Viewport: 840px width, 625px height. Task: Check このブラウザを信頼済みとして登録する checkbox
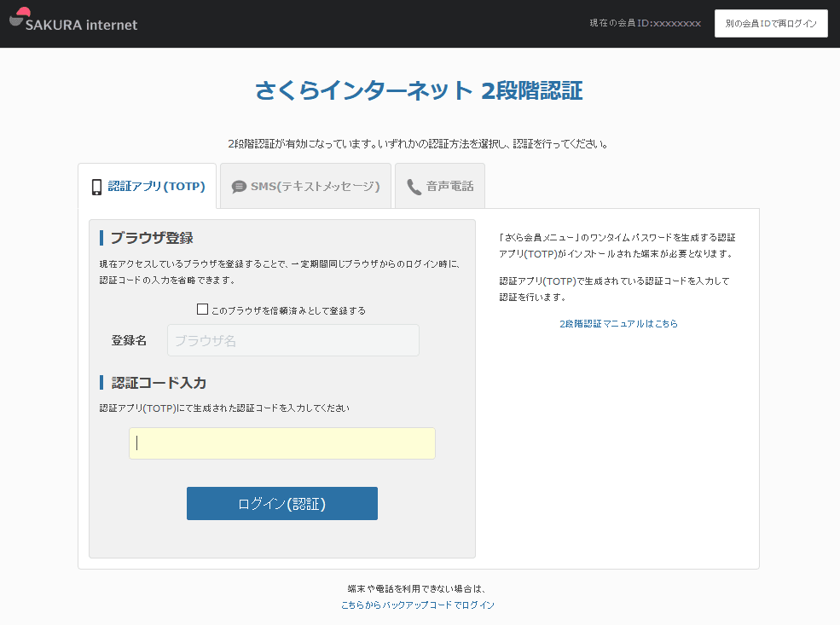(x=202, y=310)
